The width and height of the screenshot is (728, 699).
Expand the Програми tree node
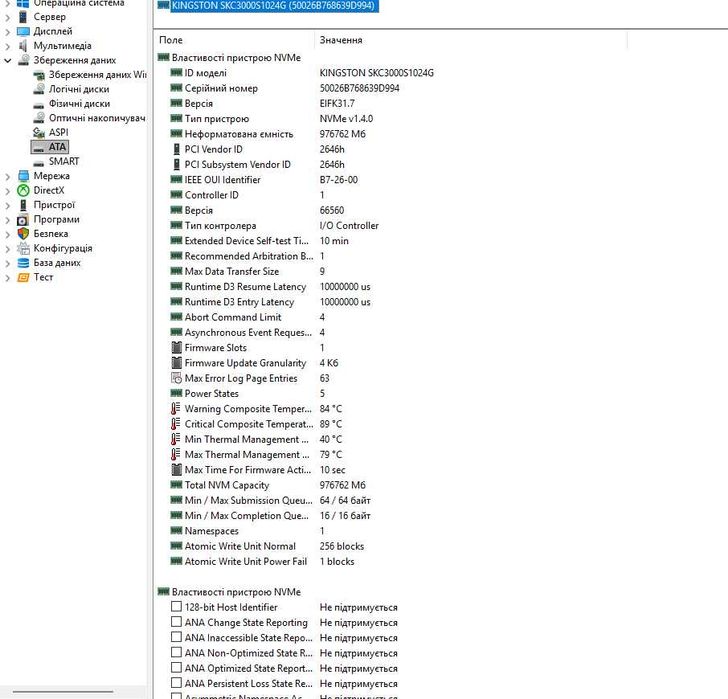(7, 220)
